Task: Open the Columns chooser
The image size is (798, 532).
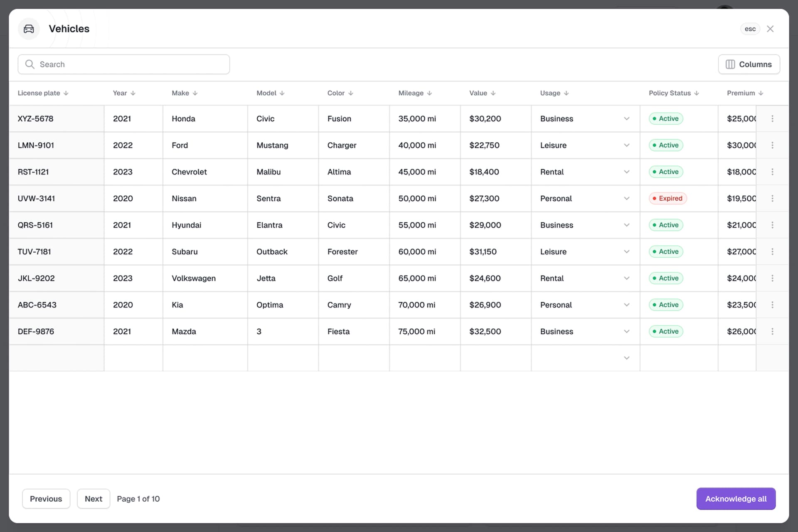Action: [749, 64]
